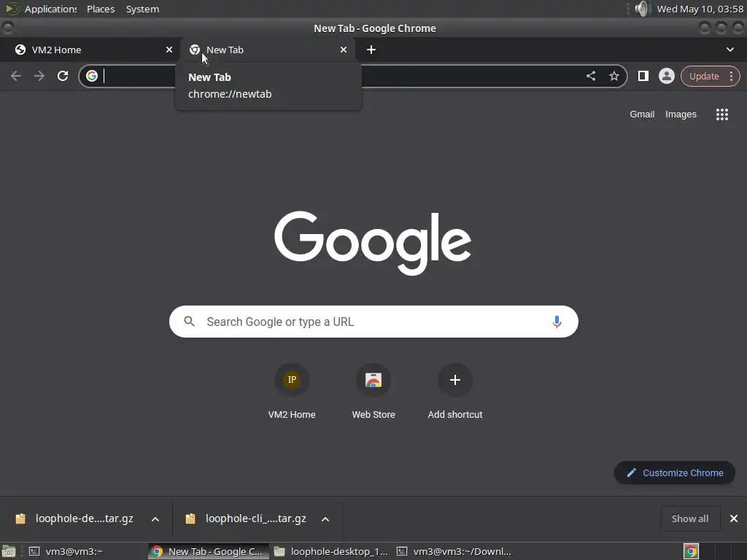Viewport: 747px width, 560px height.
Task: Open the VM2 Home shortcut tile
Action: click(292, 392)
